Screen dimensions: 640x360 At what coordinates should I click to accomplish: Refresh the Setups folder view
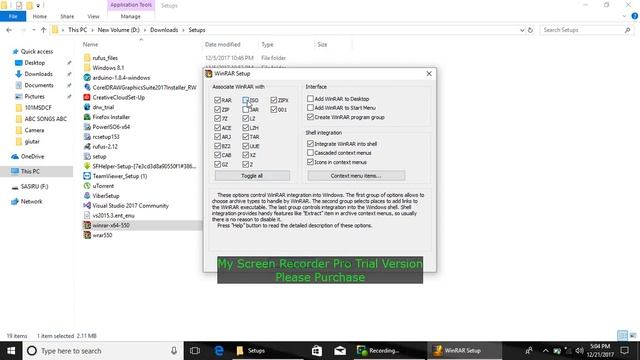[530, 30]
